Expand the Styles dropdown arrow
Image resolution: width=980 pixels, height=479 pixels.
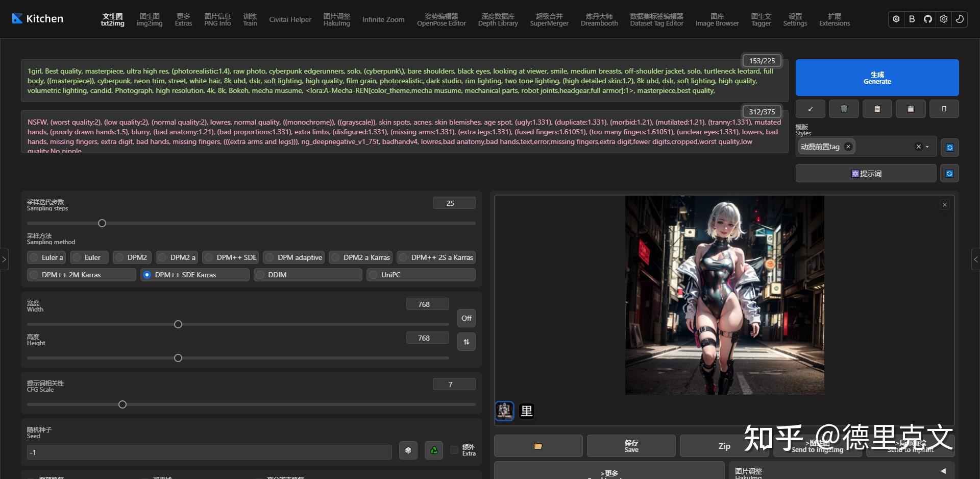click(x=927, y=147)
